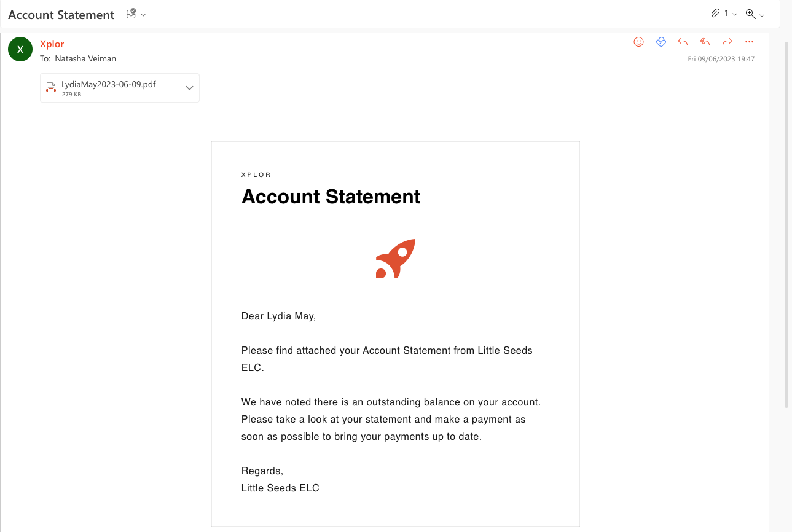Add an emoji reaction to the email
Viewport: 792px width, 532px height.
pyautogui.click(x=638, y=42)
